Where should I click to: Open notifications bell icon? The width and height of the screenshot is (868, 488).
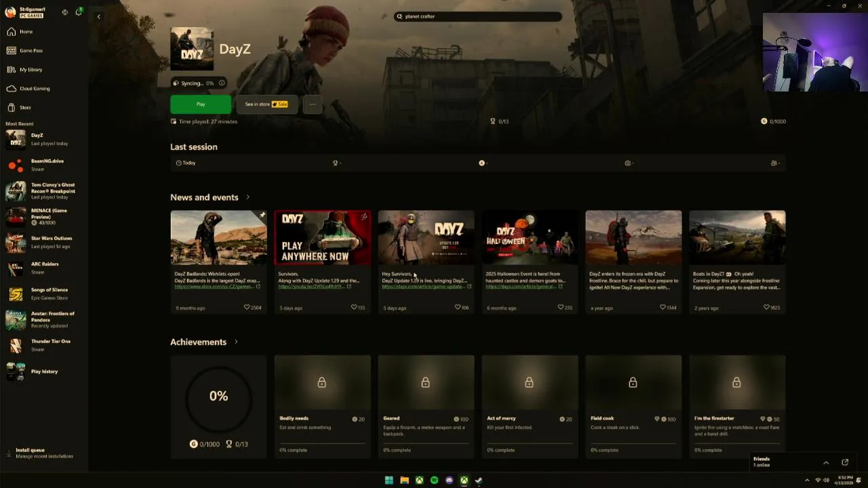click(79, 12)
